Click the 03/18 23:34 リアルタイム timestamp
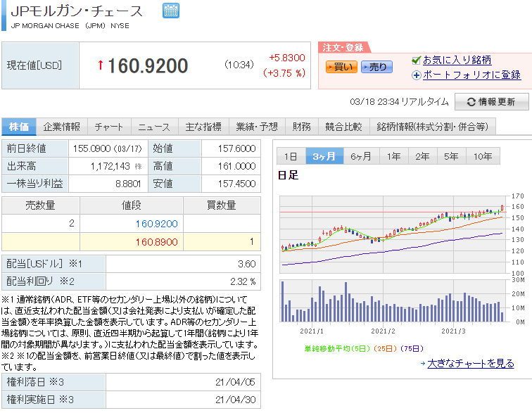 399,102
